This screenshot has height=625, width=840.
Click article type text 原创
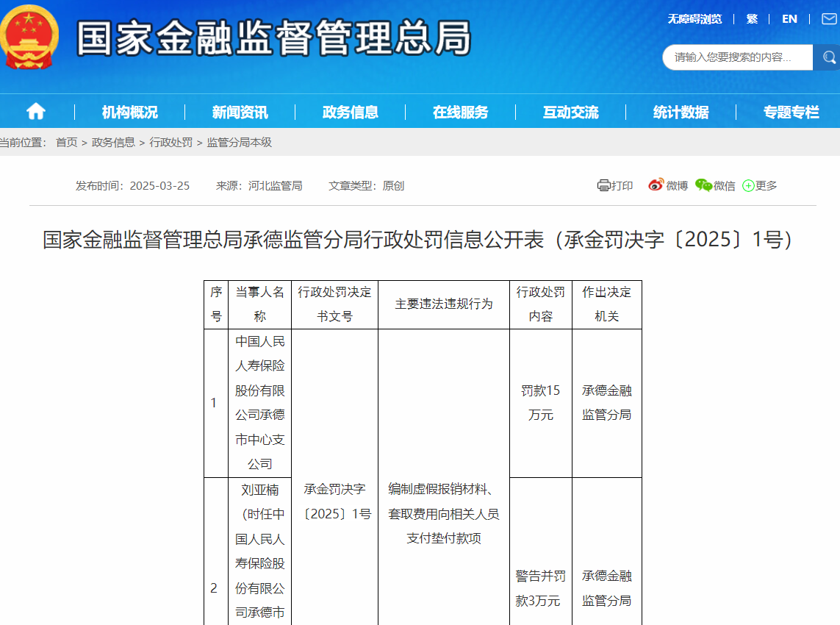pos(393,185)
